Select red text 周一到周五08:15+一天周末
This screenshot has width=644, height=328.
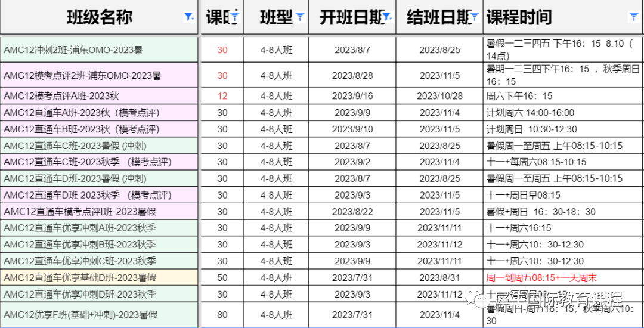(541, 277)
